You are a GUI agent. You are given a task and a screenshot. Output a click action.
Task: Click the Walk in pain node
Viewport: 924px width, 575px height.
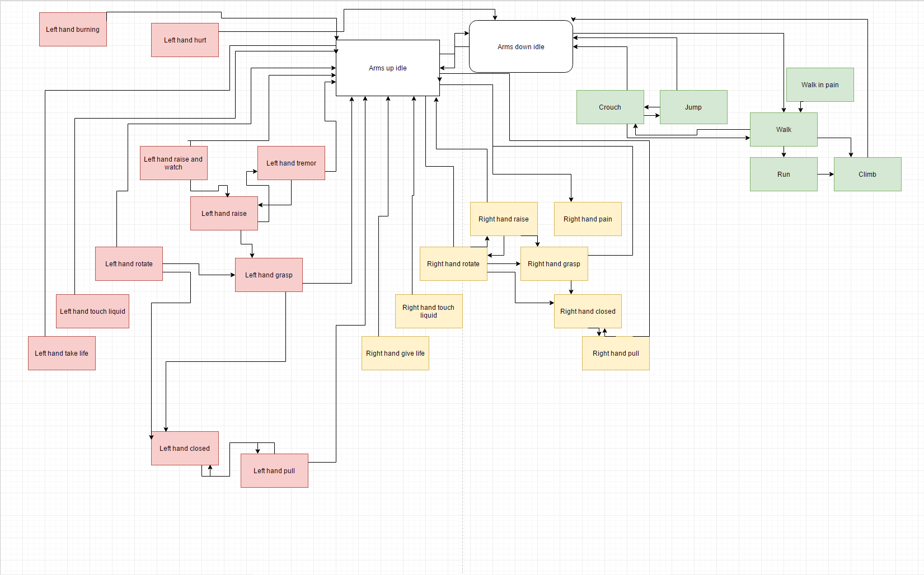pos(820,84)
